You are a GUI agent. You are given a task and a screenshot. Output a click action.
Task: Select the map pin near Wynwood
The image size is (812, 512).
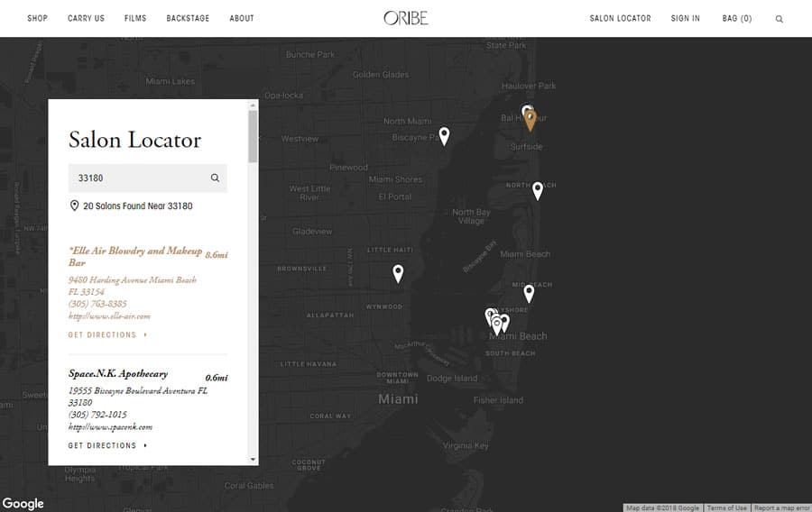398,272
